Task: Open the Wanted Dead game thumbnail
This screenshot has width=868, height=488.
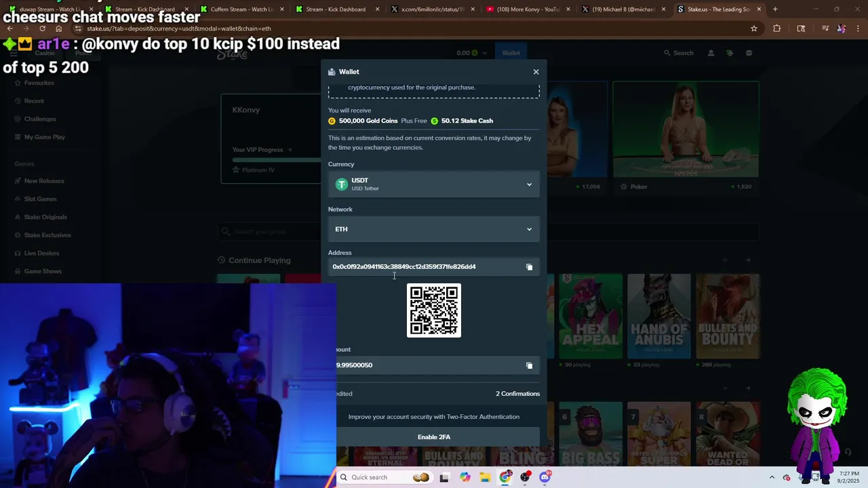Action: pos(728,435)
